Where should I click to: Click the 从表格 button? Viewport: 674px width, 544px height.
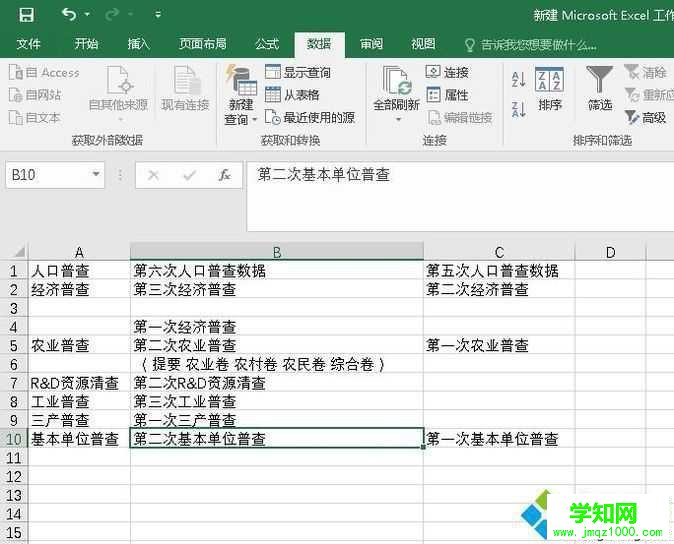click(292, 95)
